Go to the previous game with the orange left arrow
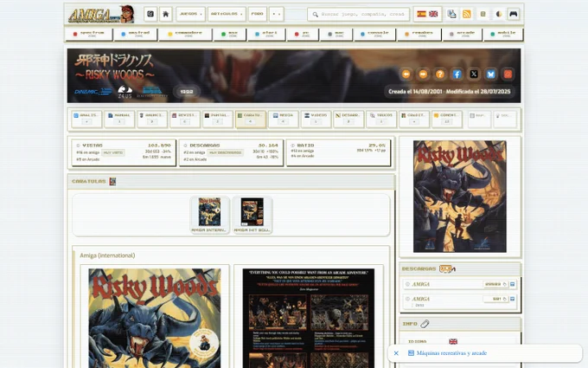The height and width of the screenshot is (368, 588). [x=406, y=74]
